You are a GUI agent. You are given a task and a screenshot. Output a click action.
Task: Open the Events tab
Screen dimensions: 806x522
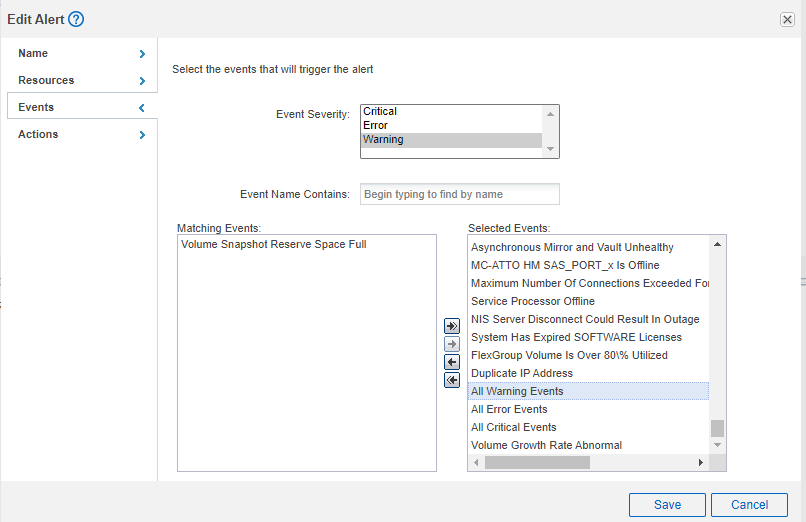pos(37,107)
